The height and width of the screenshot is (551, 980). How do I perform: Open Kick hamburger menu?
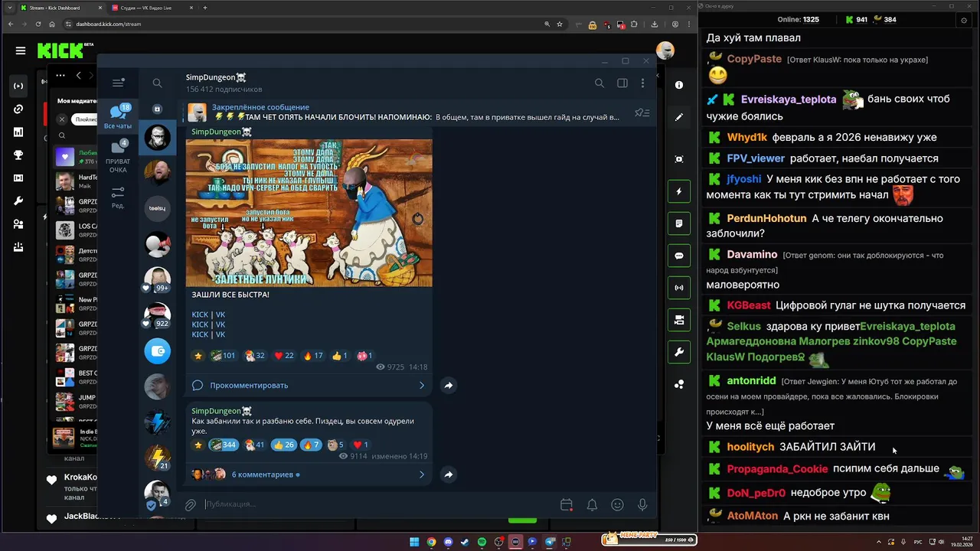(x=21, y=51)
